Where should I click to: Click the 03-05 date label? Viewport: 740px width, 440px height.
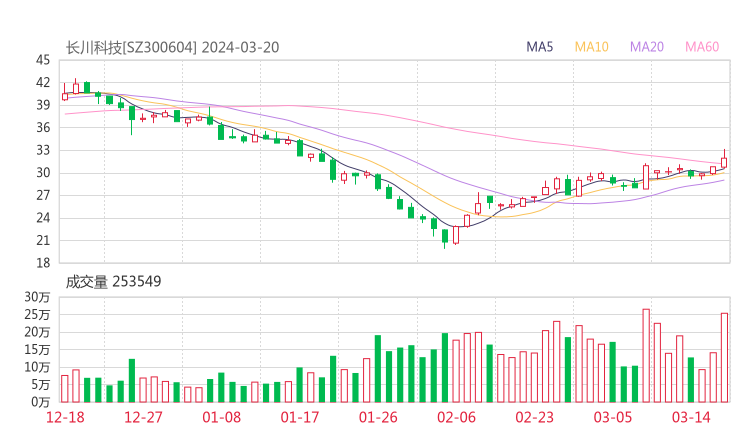click(613, 417)
